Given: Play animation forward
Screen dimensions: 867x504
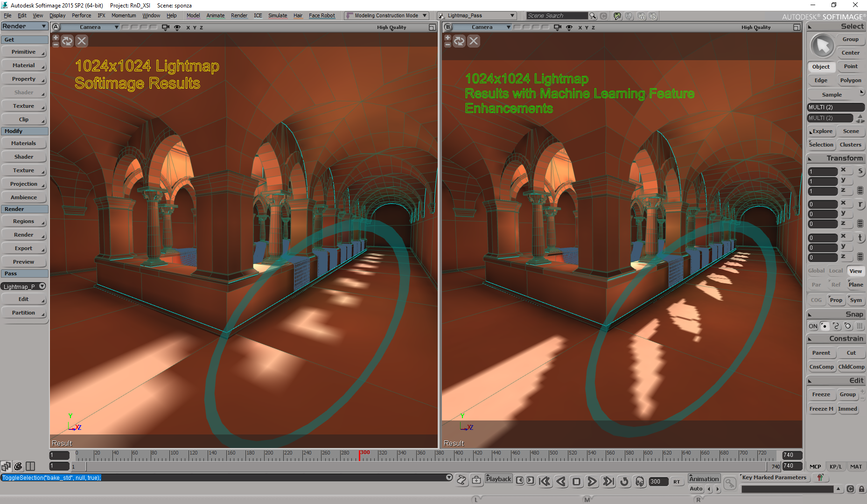Looking at the screenshot, I should [x=592, y=482].
